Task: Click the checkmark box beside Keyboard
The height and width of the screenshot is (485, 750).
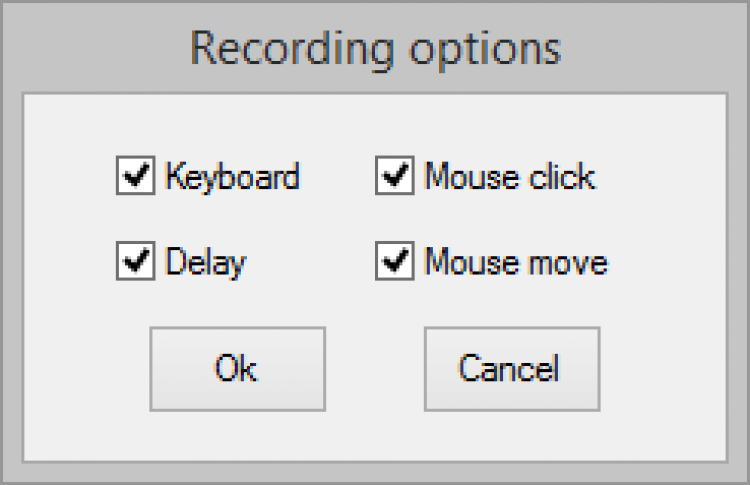Action: click(134, 177)
